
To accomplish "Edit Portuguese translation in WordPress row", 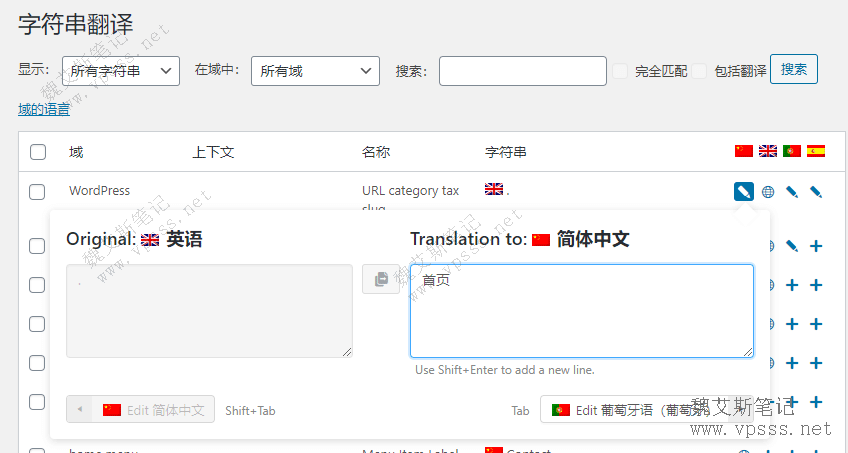I will tap(792, 191).
